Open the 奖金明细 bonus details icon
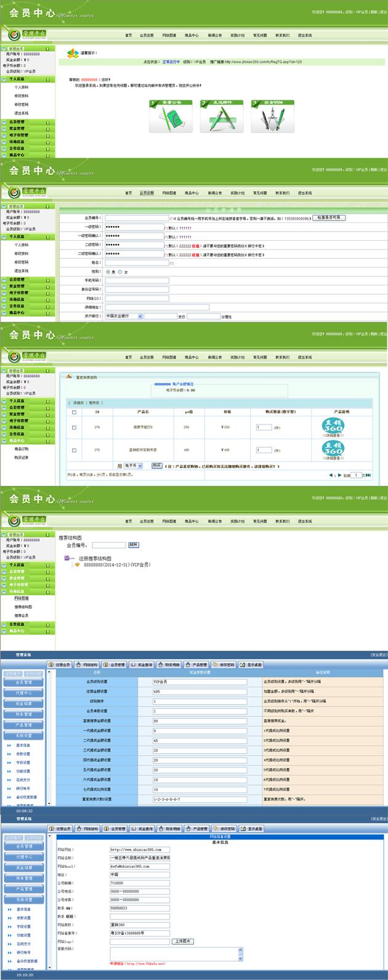The width and height of the screenshot is (388, 980). pyautogui.click(x=272, y=116)
